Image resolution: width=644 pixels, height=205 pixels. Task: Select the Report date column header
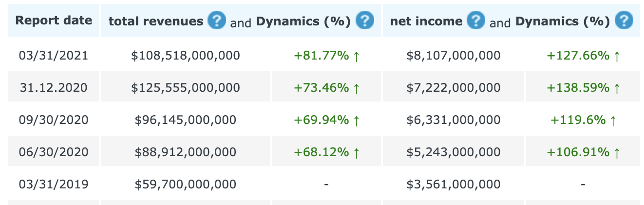click(54, 20)
